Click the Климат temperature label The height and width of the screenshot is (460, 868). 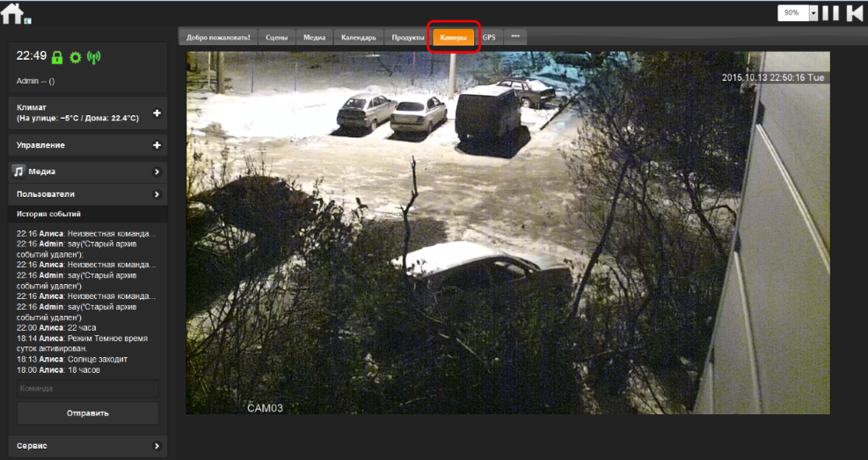point(77,113)
